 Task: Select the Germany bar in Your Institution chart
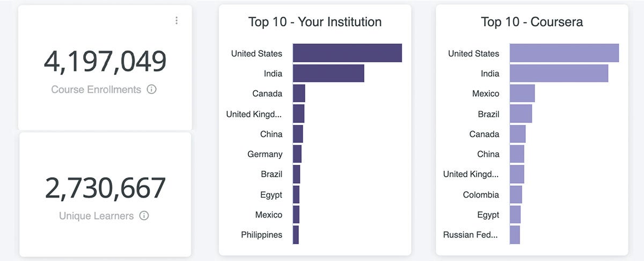(297, 154)
